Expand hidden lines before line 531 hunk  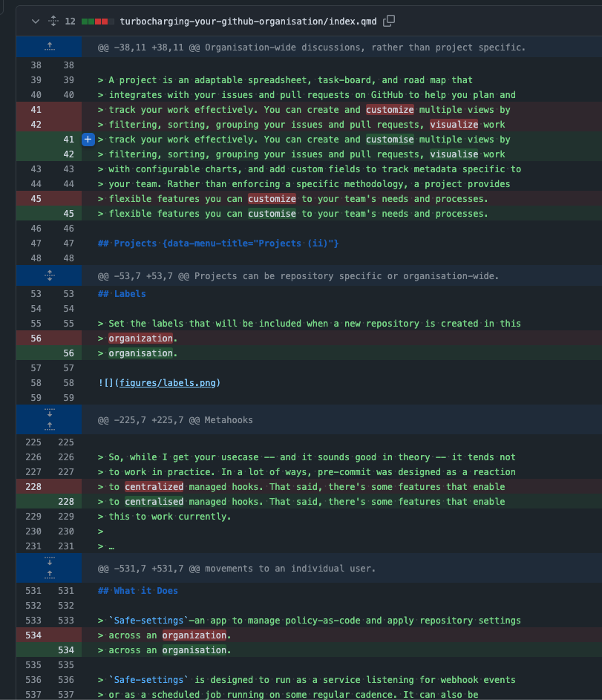coord(49,569)
